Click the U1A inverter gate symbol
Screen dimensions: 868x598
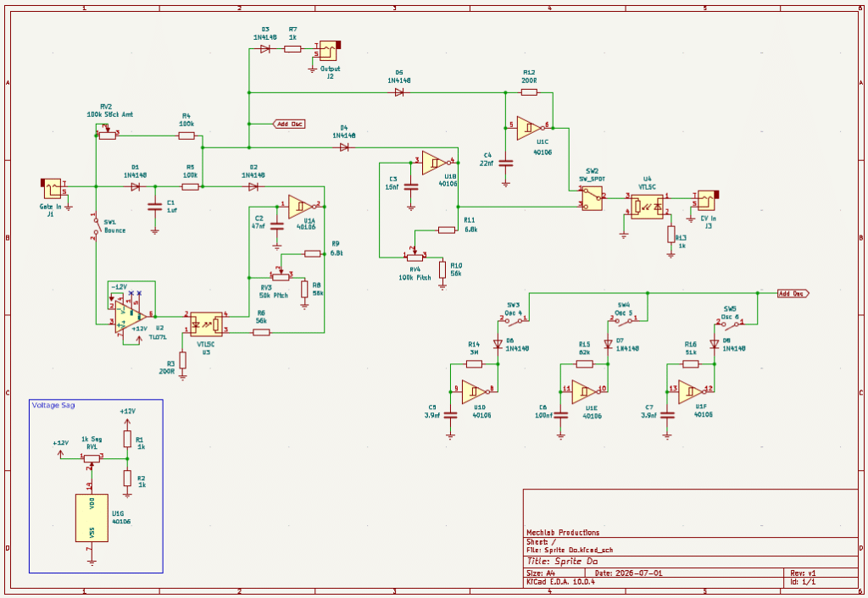[301, 207]
